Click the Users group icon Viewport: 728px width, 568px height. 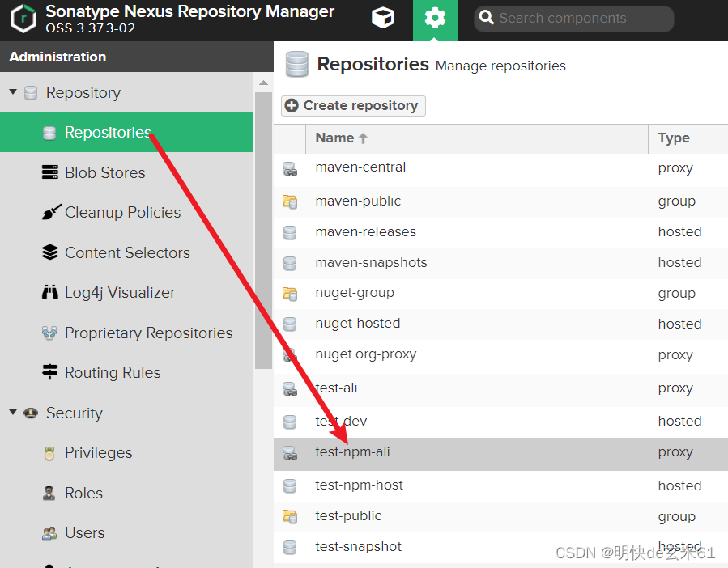click(49, 533)
